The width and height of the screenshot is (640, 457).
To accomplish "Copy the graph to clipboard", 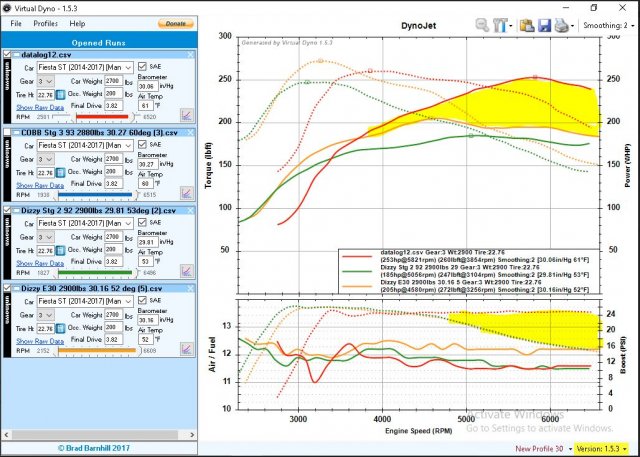I will tap(527, 25).
